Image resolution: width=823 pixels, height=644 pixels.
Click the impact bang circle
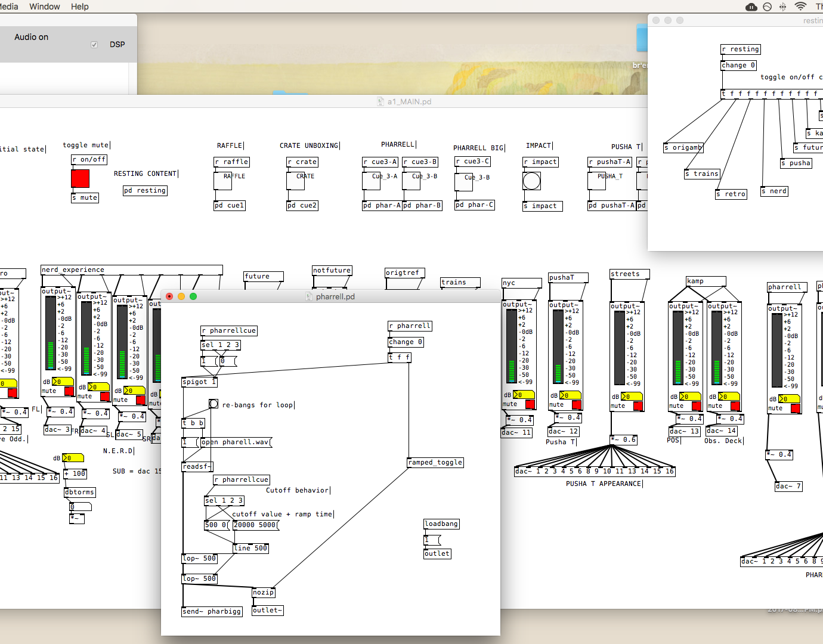pos(531,181)
